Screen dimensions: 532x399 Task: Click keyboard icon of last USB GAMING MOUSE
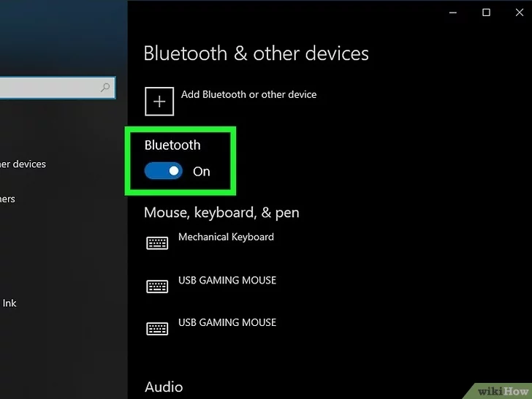pos(157,328)
